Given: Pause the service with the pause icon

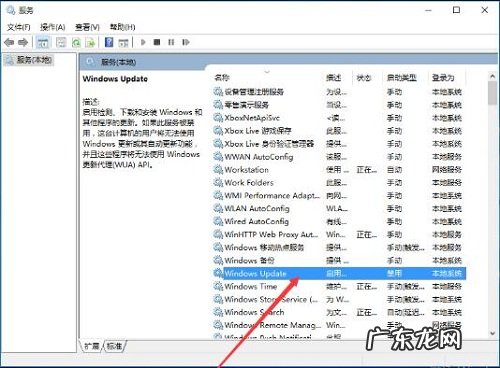Looking at the screenshot, I should coord(171,42).
